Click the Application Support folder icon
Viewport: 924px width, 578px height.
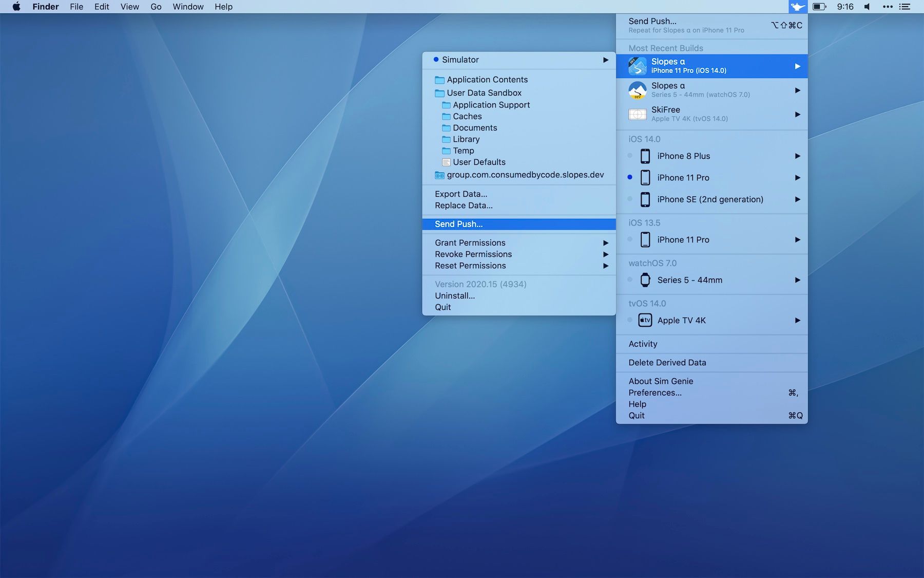(446, 105)
